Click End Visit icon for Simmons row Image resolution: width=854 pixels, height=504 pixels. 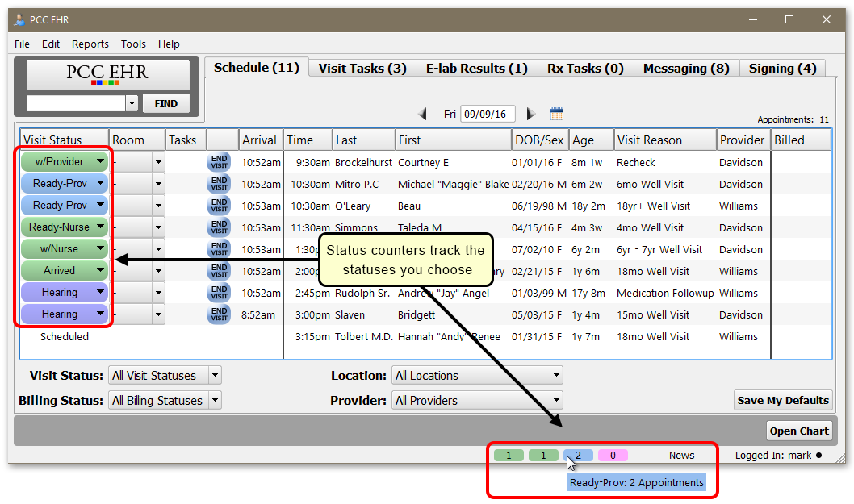click(x=219, y=227)
